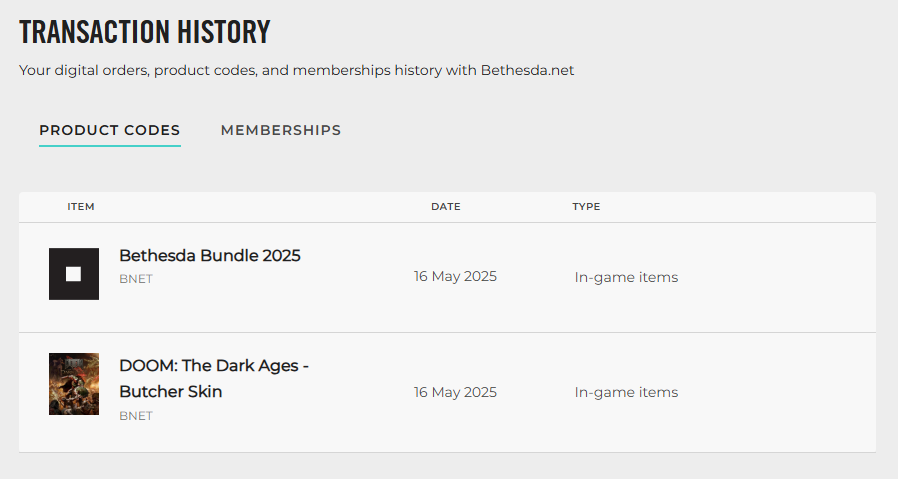Click In-game items type for Bethesda Bundle 2025
Viewport: 898px width, 479px height.
[626, 277]
